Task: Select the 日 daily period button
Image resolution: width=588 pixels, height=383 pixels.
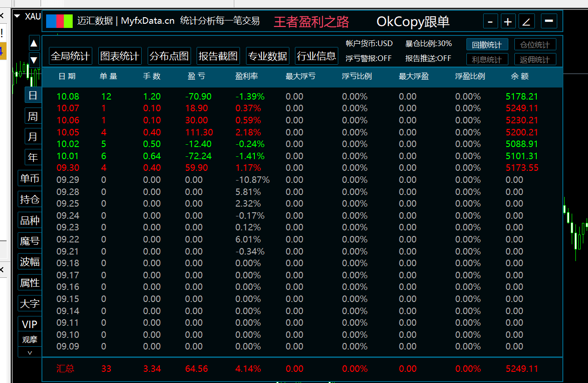Action: (x=33, y=95)
